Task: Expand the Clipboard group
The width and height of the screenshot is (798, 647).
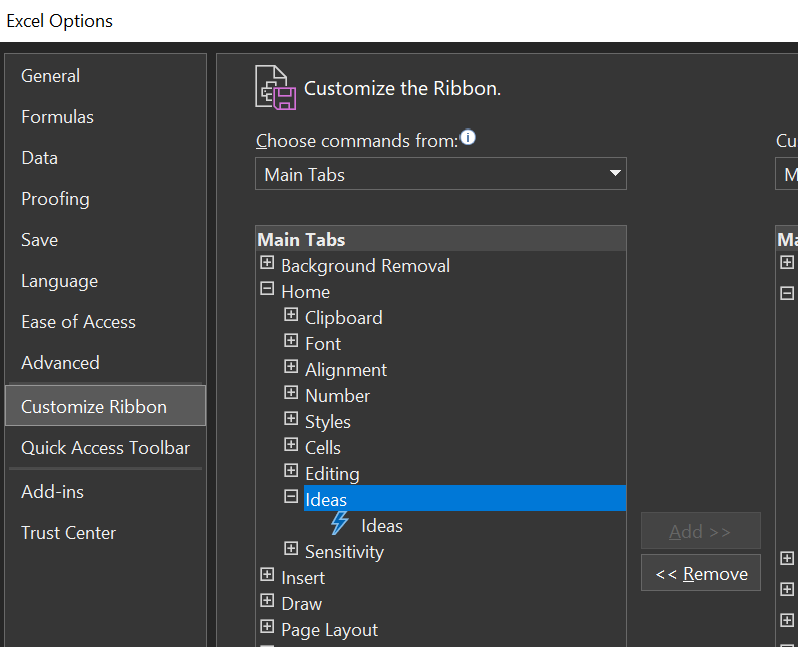Action: [291, 315]
